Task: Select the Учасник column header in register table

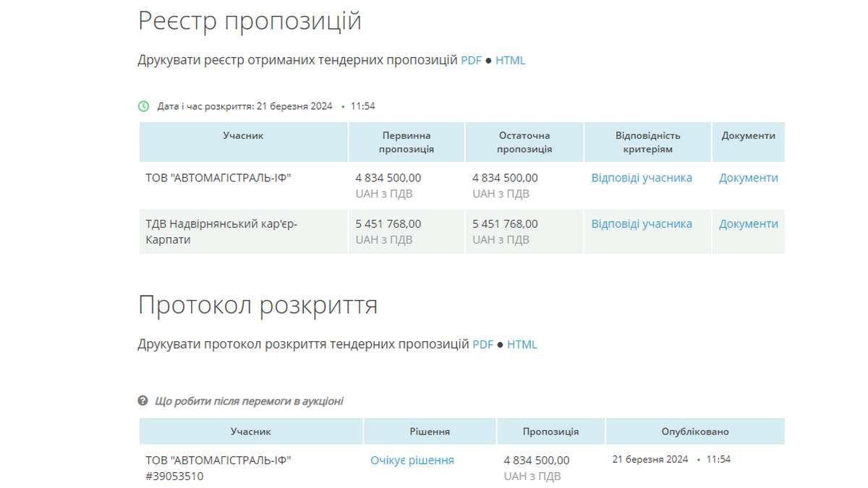Action: [x=243, y=134]
